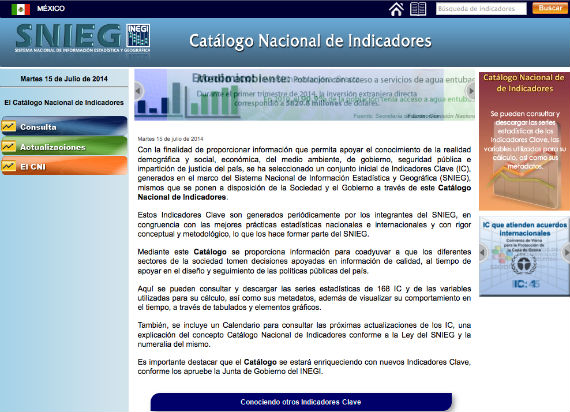Click the chart icon beside Consulta
570x412 pixels.
[x=8, y=127]
